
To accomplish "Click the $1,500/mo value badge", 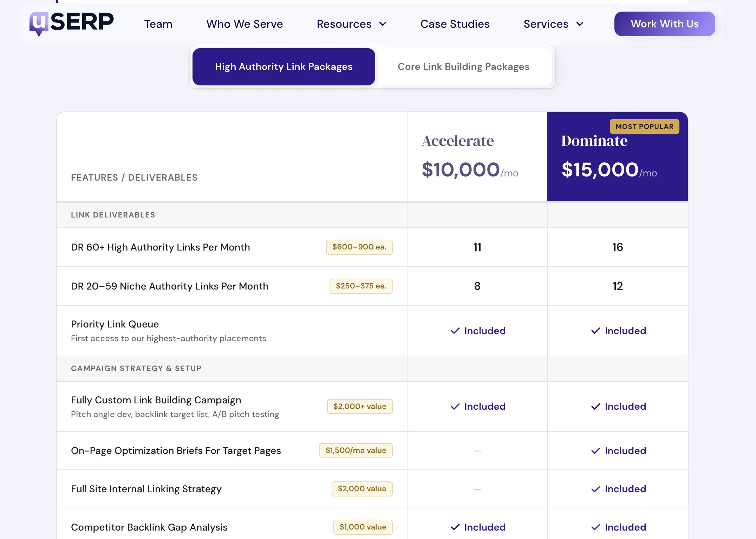I will [356, 450].
